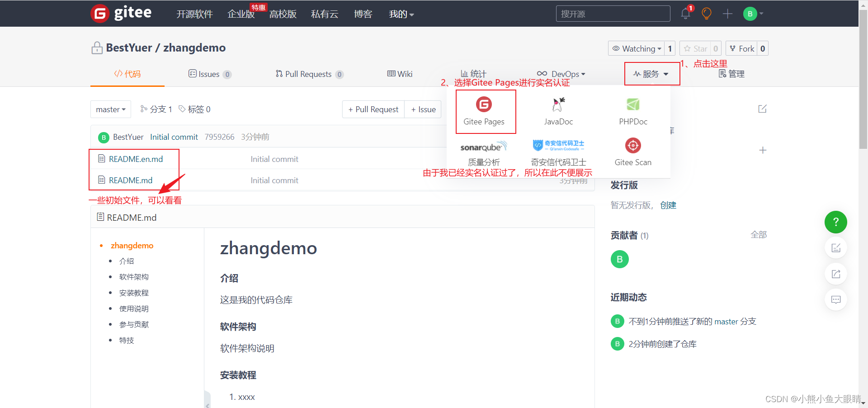Jump to 软件架构 in README outline
The width and height of the screenshot is (868, 408).
click(134, 277)
